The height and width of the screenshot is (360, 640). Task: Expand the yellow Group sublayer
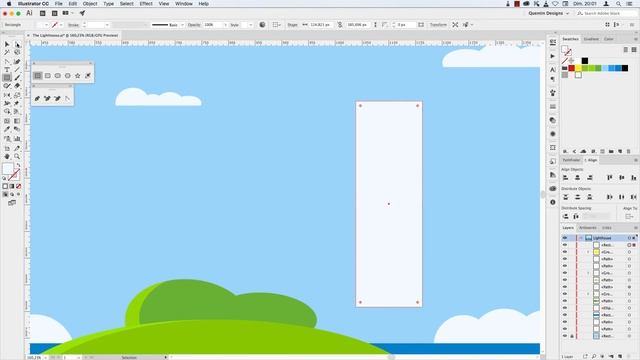(x=588, y=252)
